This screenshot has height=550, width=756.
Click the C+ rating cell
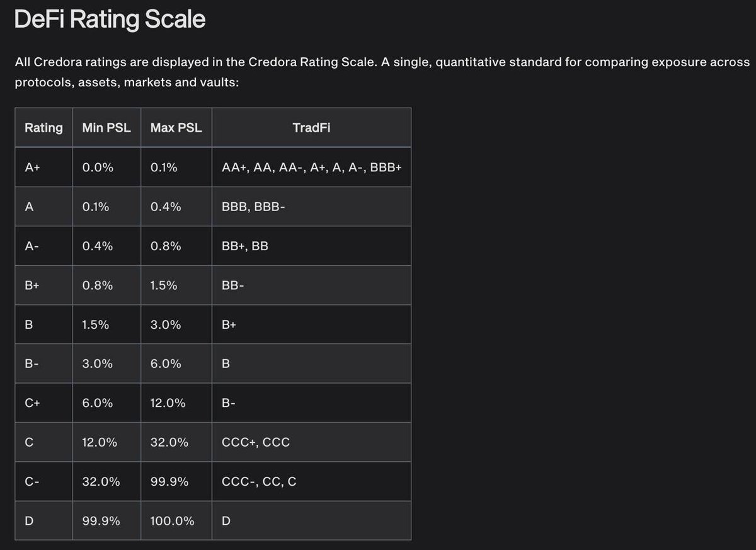tap(33, 403)
